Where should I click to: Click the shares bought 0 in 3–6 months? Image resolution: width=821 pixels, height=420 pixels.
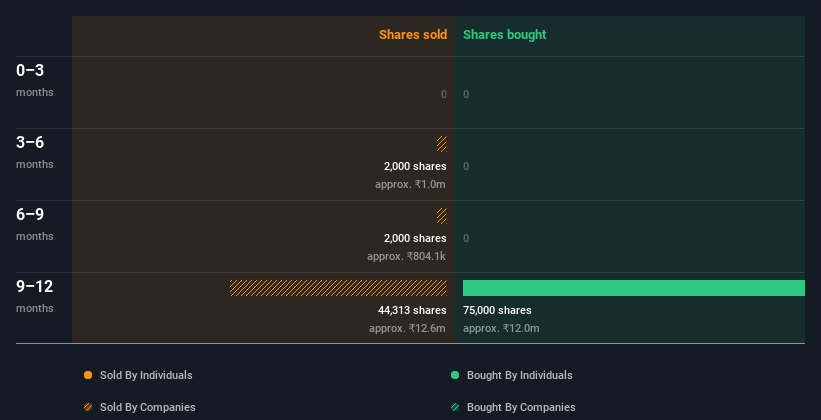pos(466,167)
